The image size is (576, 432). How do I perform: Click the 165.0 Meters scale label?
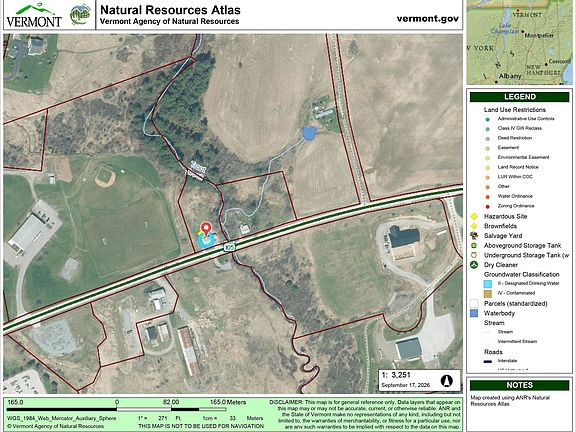228,402
